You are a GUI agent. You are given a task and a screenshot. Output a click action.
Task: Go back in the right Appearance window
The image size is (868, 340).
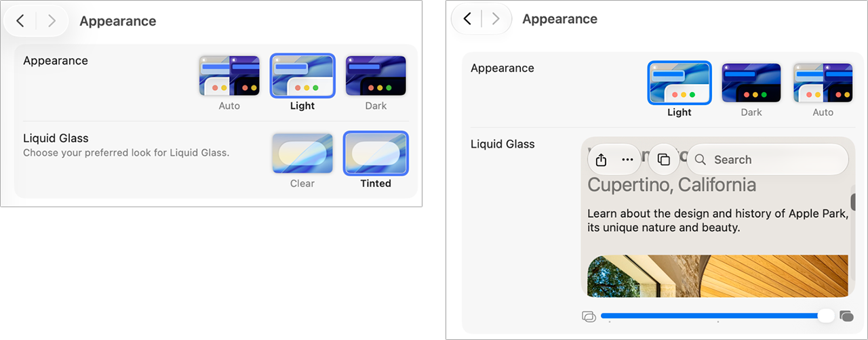coord(467,19)
